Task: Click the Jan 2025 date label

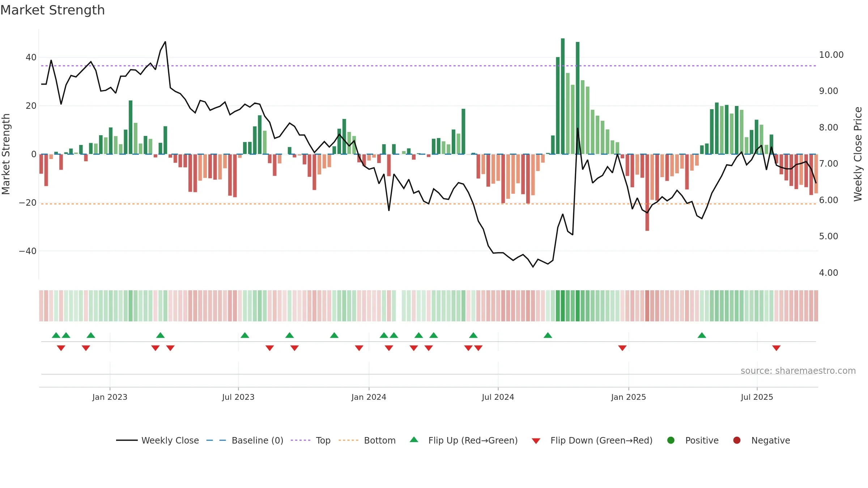Action: tap(629, 397)
